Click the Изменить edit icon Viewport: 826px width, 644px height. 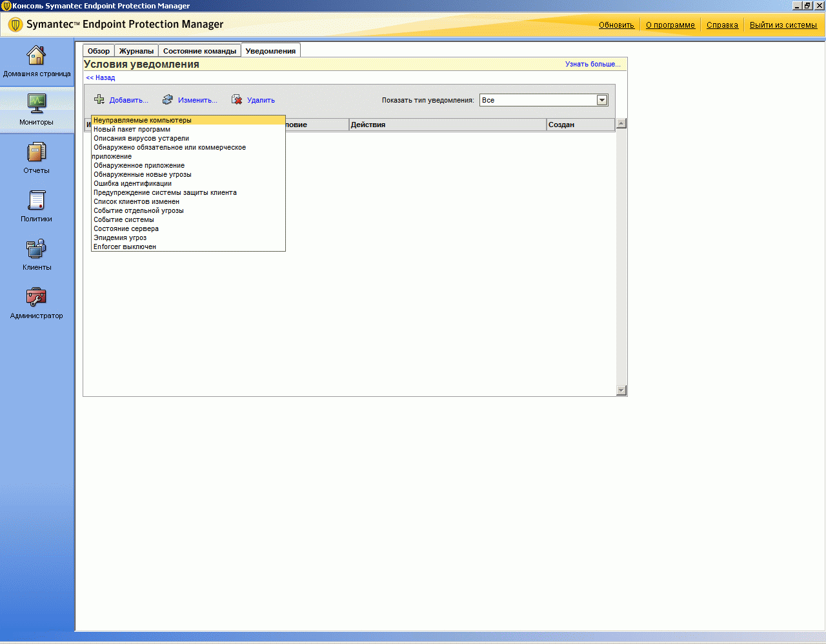(x=168, y=99)
